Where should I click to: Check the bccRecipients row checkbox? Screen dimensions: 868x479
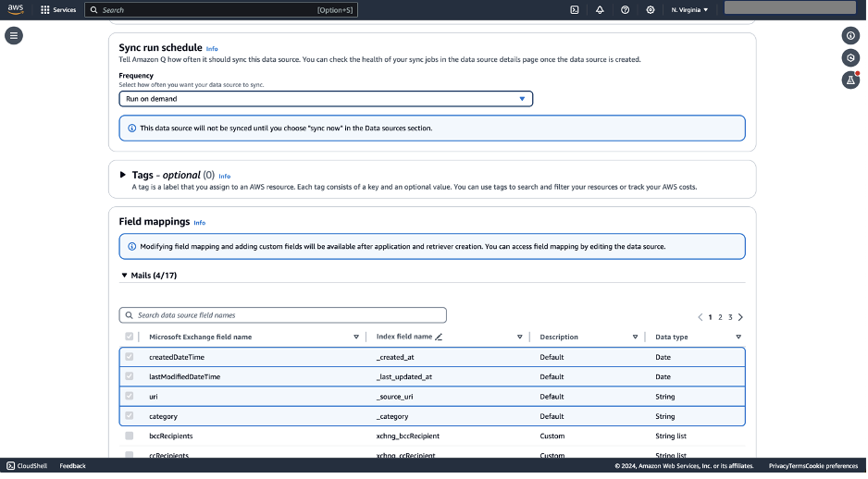coord(130,436)
